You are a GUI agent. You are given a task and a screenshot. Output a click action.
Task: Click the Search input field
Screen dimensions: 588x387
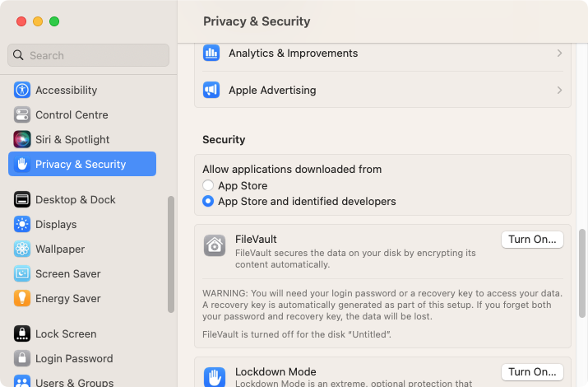click(88, 55)
